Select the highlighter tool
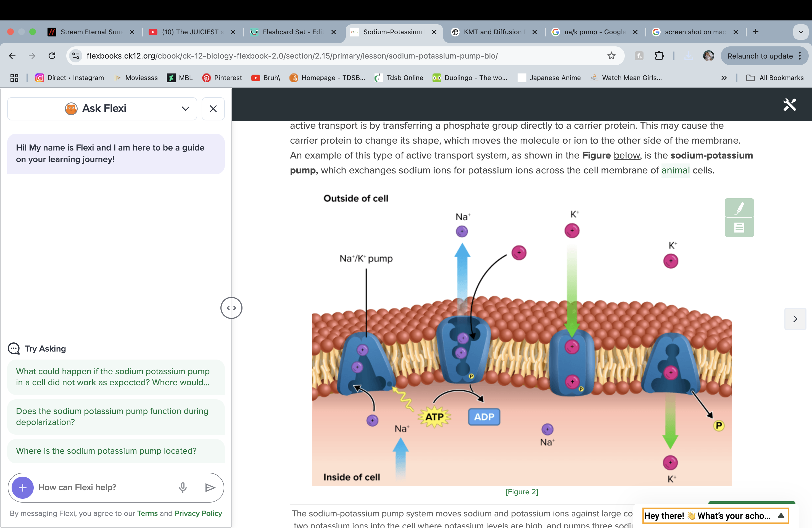The height and width of the screenshot is (528, 812). [x=739, y=207]
